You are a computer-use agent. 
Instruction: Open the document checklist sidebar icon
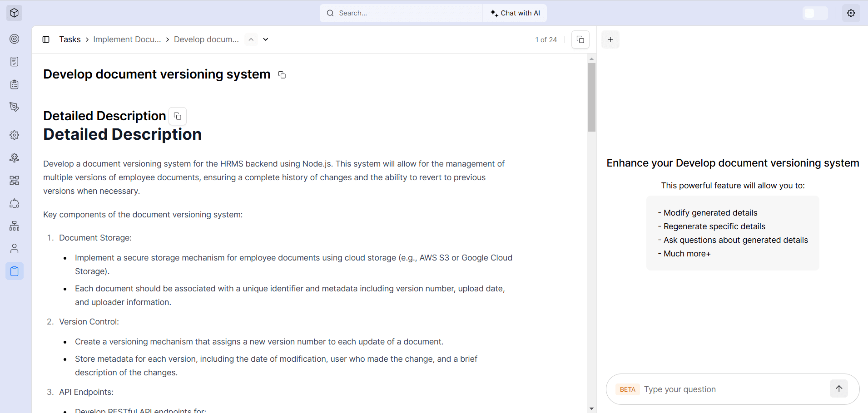point(15,62)
